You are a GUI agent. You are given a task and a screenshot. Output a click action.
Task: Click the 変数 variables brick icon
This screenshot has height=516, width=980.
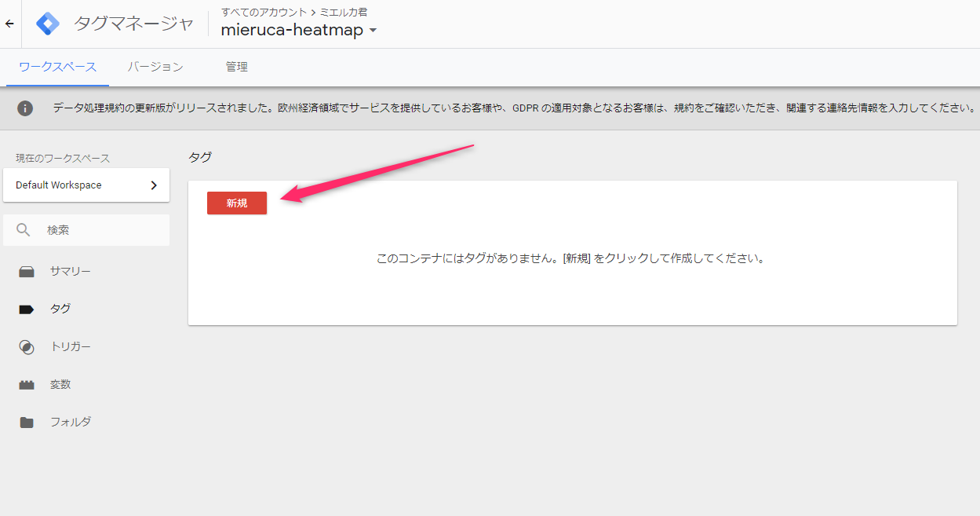27,385
